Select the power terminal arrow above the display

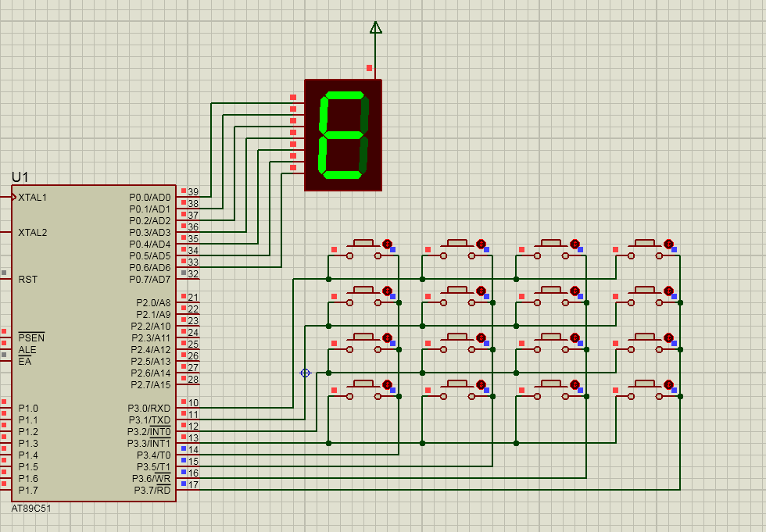point(376,27)
